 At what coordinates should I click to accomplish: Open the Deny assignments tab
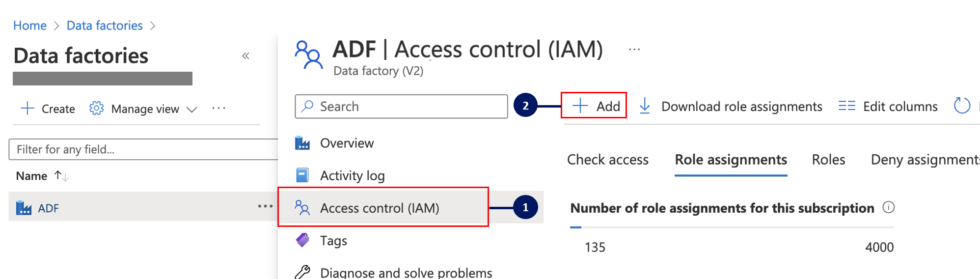924,160
